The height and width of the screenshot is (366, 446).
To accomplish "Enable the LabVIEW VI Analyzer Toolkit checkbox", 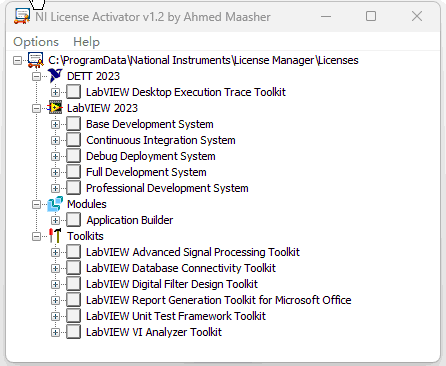I will (73, 332).
